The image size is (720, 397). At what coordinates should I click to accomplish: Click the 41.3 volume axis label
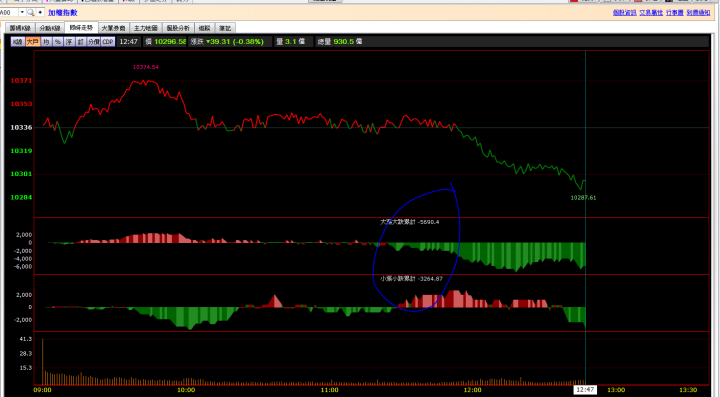coord(26,339)
